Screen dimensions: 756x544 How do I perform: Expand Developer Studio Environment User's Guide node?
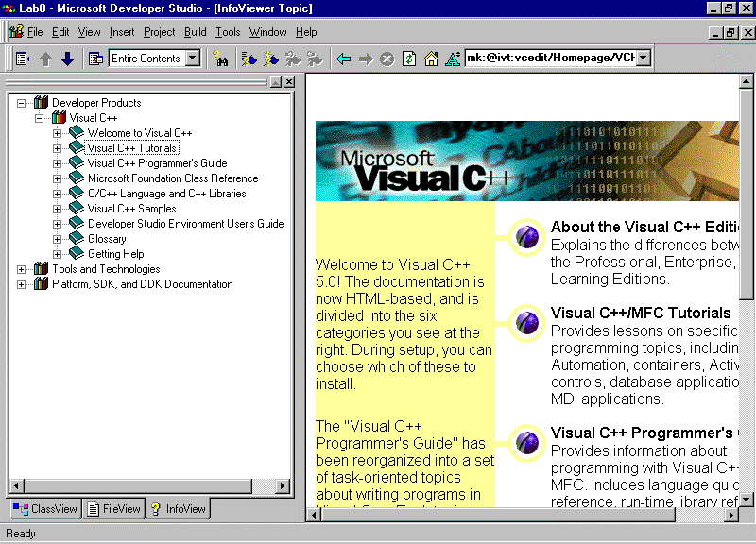point(57,224)
